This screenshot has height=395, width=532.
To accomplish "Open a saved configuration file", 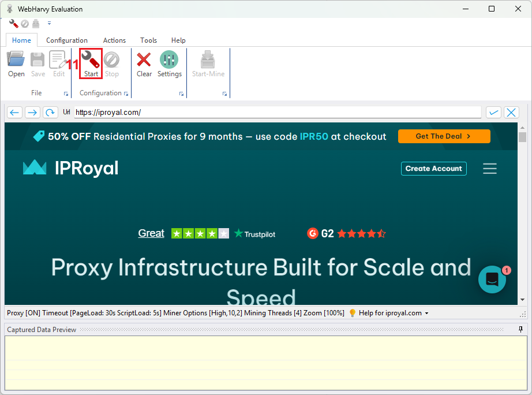I will point(16,63).
